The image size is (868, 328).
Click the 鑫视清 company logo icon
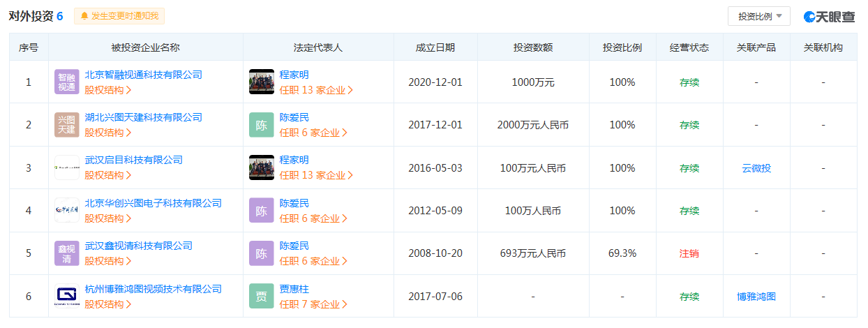click(x=67, y=253)
